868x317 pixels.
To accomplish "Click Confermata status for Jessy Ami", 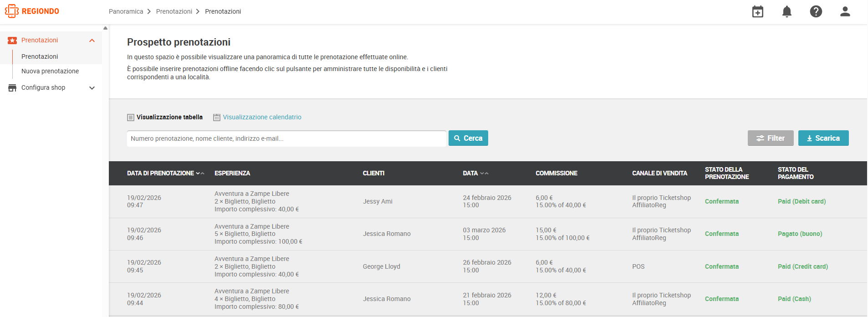I will coord(722,201).
